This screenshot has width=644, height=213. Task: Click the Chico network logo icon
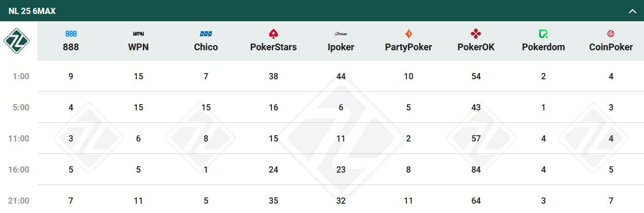pyautogui.click(x=206, y=34)
